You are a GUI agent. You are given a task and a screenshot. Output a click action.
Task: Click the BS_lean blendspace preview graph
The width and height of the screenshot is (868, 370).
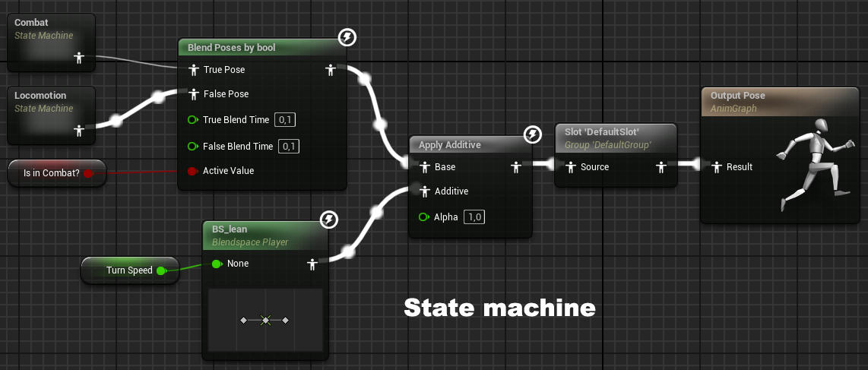265,321
